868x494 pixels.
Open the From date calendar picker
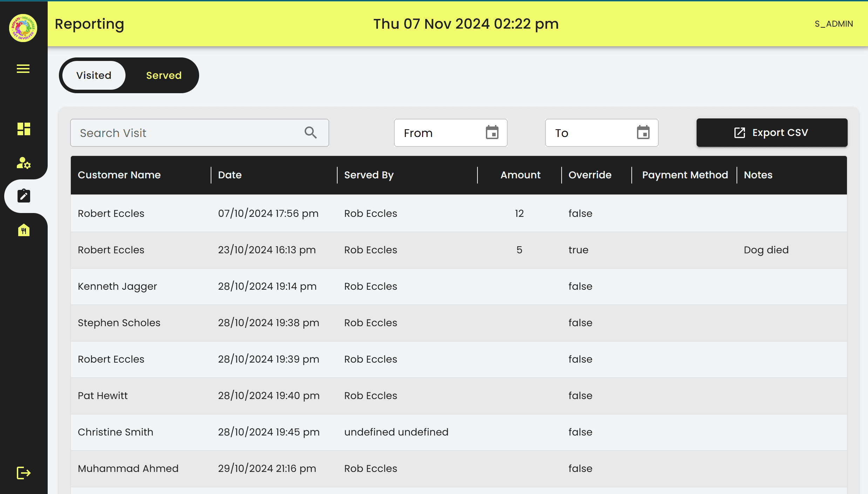pos(493,133)
